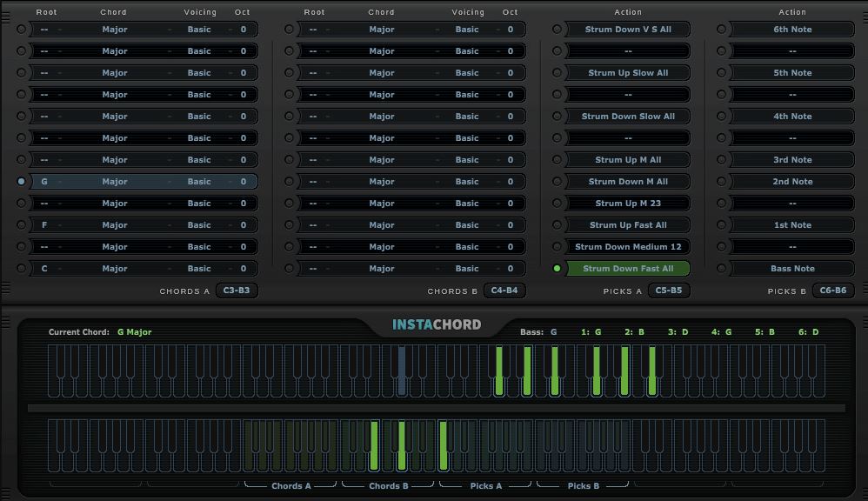The width and height of the screenshot is (868, 501).
Task: Open the Strum Down V S All action slot
Action: [x=628, y=30]
